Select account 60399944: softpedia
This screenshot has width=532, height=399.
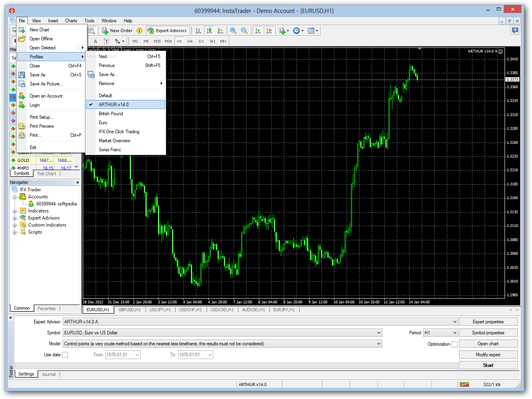coord(56,204)
